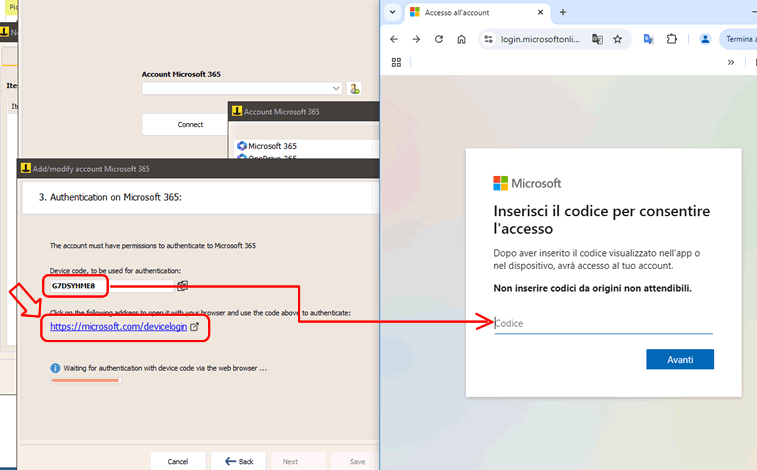
Task: Click the authentication progress bar
Action: coord(86,381)
